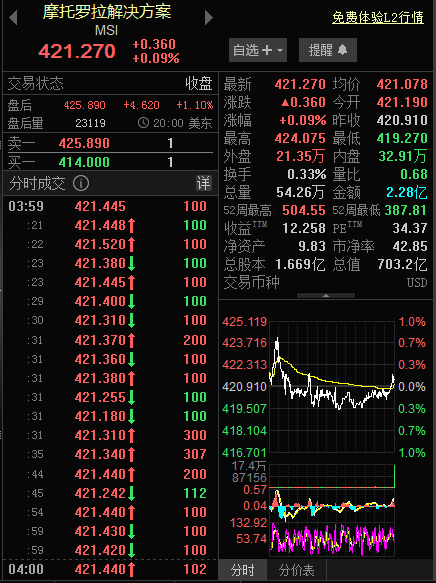Click the 换手 value 0.33%

tap(307, 174)
